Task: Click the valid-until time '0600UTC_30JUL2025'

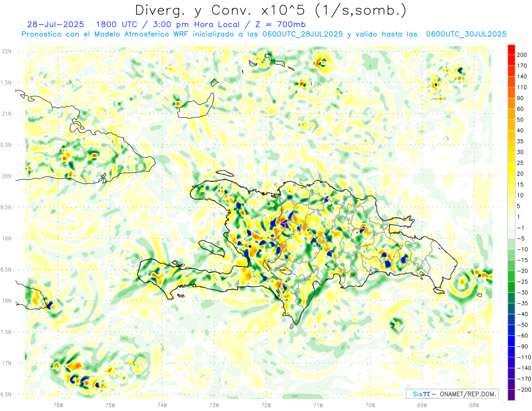Action: click(466, 34)
